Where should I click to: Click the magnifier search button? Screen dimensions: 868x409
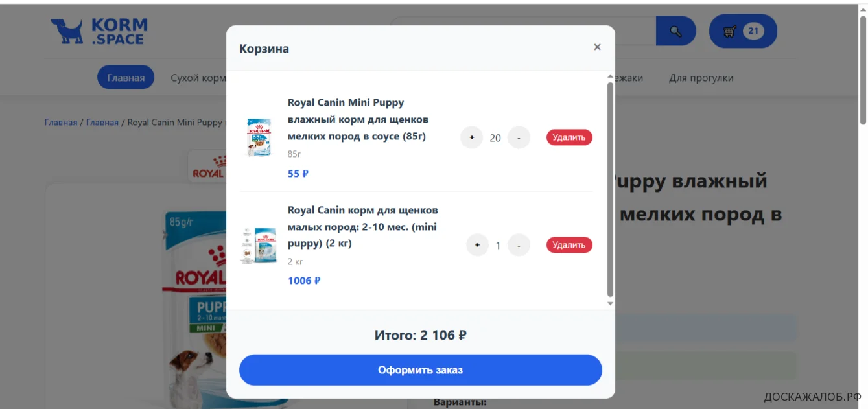675,31
